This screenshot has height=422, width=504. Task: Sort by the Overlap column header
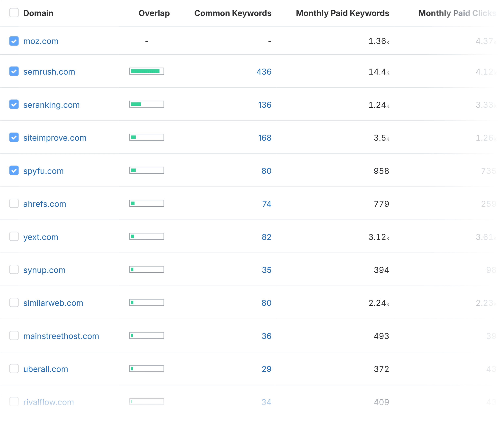click(154, 13)
